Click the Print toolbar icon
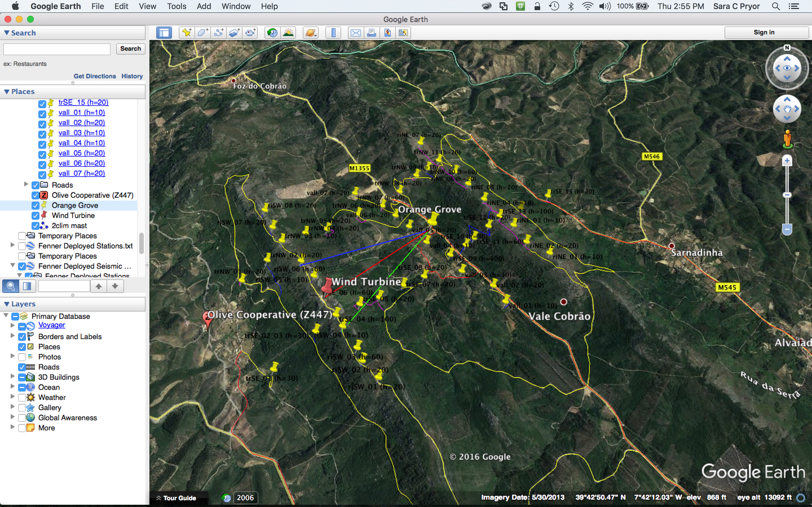Viewport: 812px width, 507px height. [x=371, y=32]
